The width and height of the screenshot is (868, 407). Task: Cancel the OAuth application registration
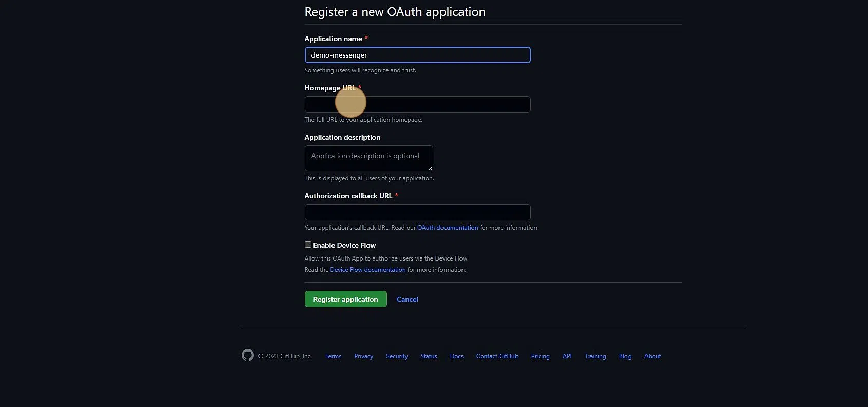pos(407,299)
